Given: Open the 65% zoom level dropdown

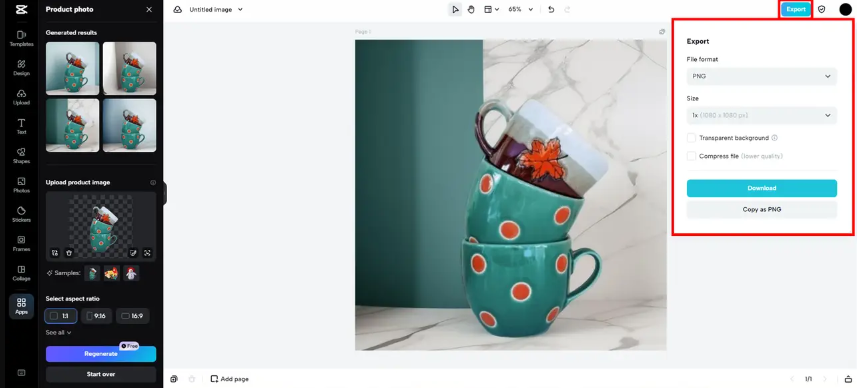Looking at the screenshot, I should [x=521, y=9].
